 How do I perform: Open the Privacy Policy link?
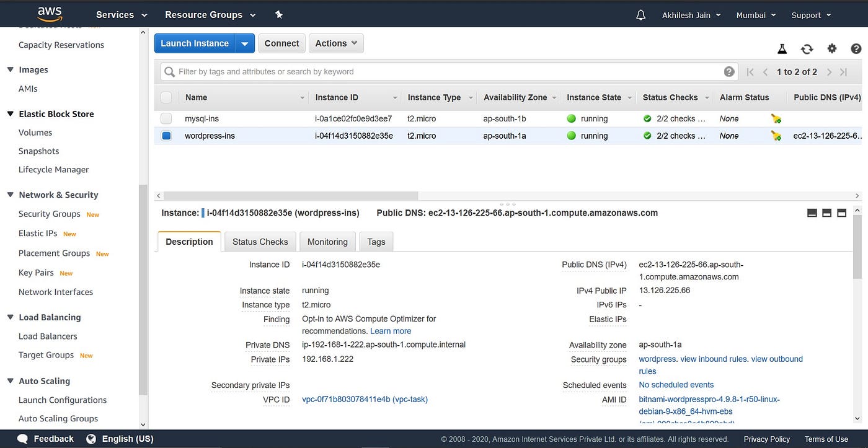[x=767, y=439]
